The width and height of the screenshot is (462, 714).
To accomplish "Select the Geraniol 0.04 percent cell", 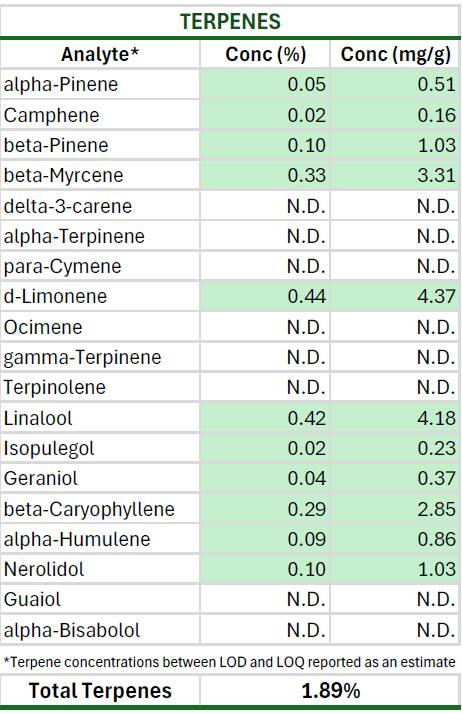I will (265, 479).
